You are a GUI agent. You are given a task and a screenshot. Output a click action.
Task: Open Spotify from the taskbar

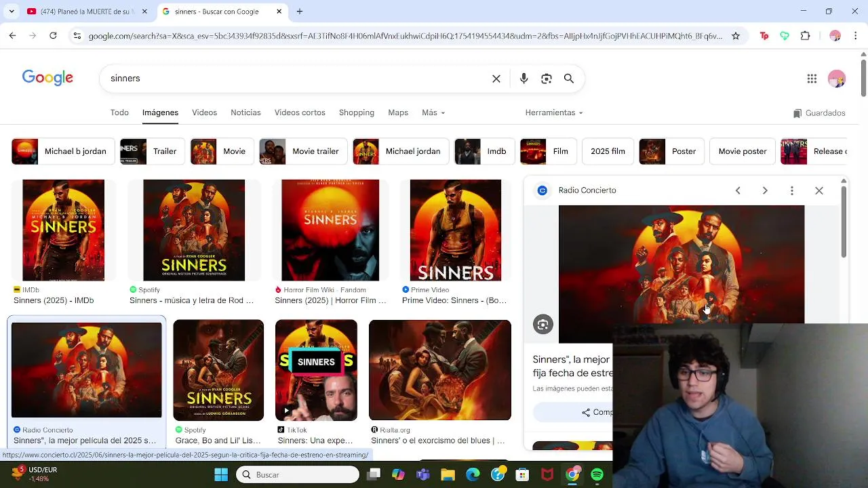pyautogui.click(x=597, y=474)
